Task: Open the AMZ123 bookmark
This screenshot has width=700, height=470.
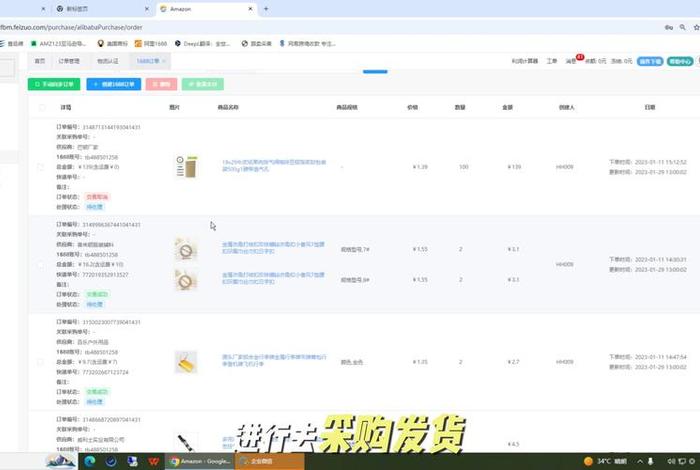Action: [x=58, y=44]
